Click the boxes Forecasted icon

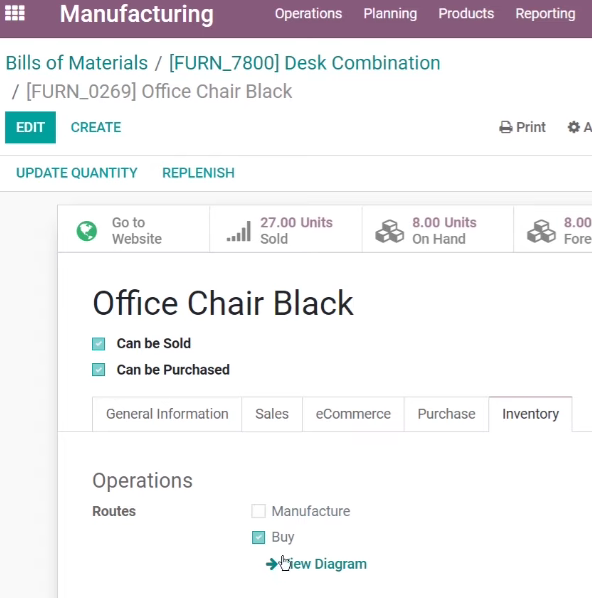click(x=541, y=231)
